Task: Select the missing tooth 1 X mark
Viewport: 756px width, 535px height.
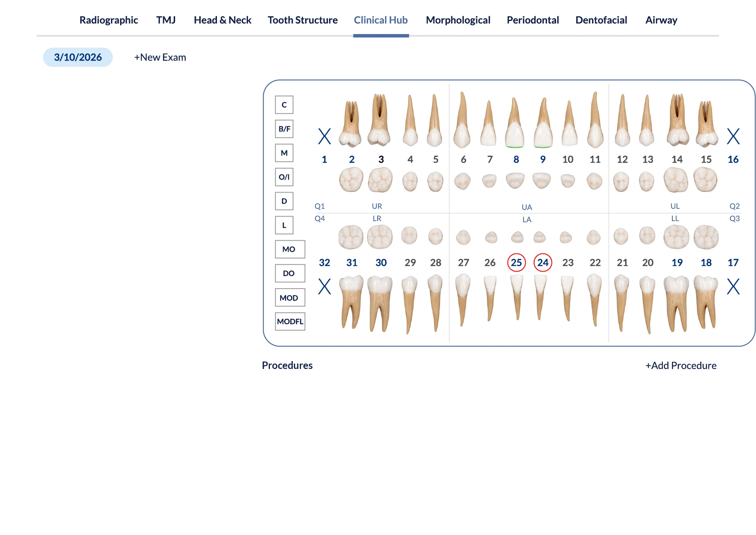Action: pyautogui.click(x=325, y=136)
